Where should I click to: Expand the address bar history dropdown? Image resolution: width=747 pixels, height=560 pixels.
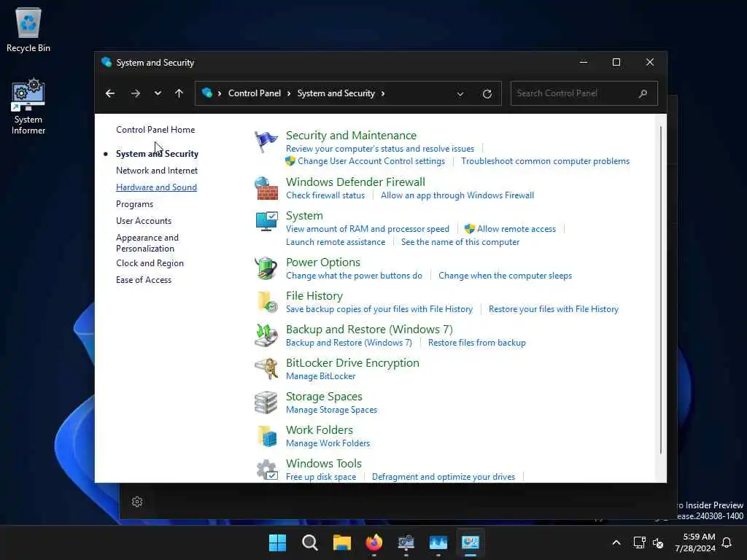460,94
